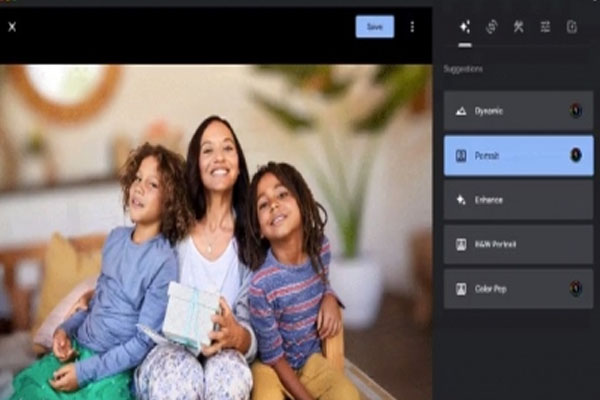Apply the Color Pop suggestion
The image size is (600, 400).
tap(518, 289)
